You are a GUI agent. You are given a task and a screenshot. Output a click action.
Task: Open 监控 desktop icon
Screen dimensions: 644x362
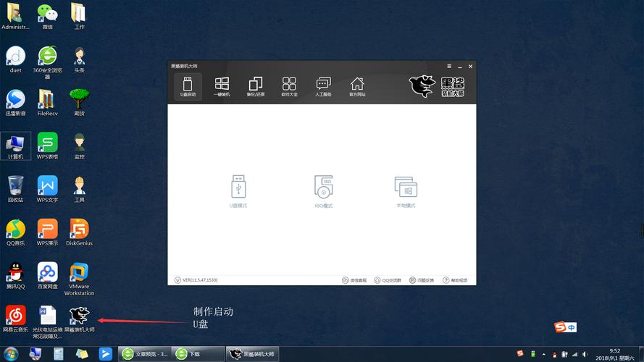[x=79, y=146]
